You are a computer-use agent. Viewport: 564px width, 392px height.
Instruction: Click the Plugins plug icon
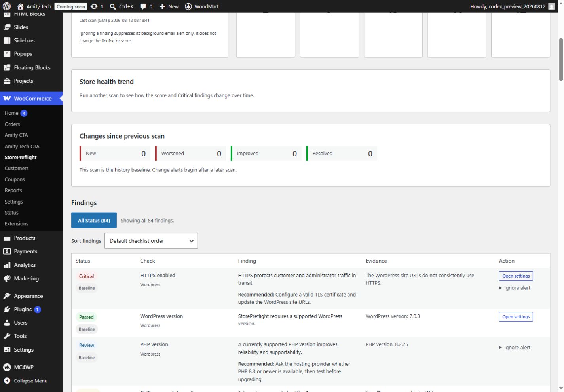[7, 309]
